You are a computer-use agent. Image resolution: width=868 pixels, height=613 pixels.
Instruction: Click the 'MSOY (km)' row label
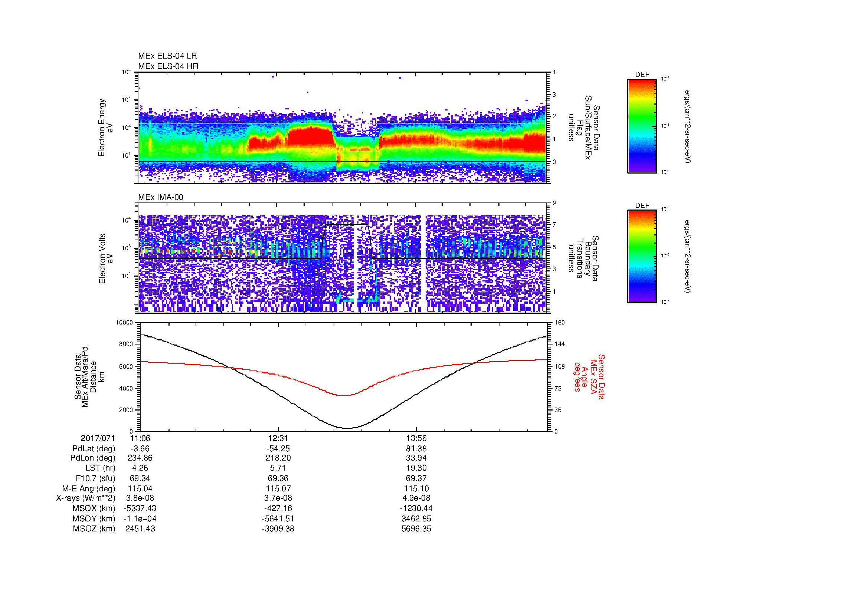(x=94, y=518)
